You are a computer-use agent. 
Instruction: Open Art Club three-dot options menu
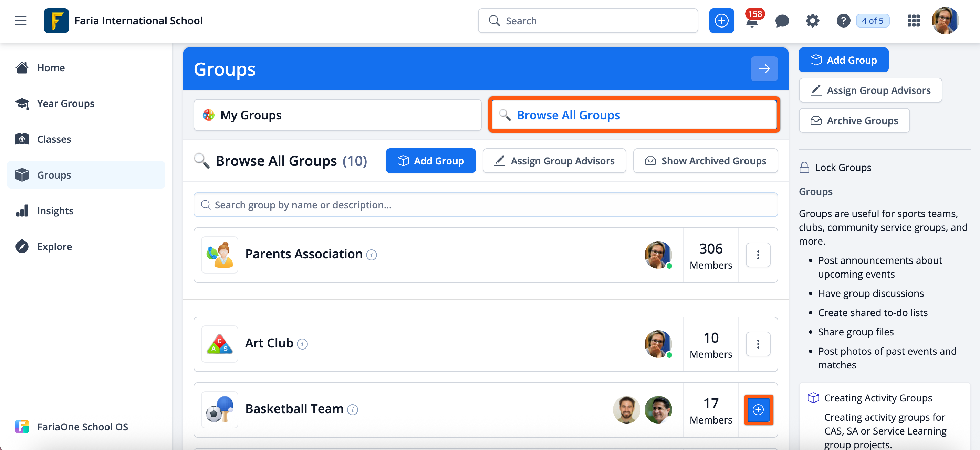[x=758, y=344]
